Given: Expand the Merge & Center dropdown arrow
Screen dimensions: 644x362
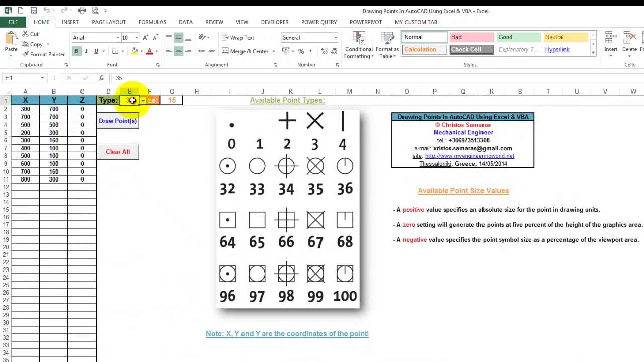Looking at the screenshot, I should (273, 51).
